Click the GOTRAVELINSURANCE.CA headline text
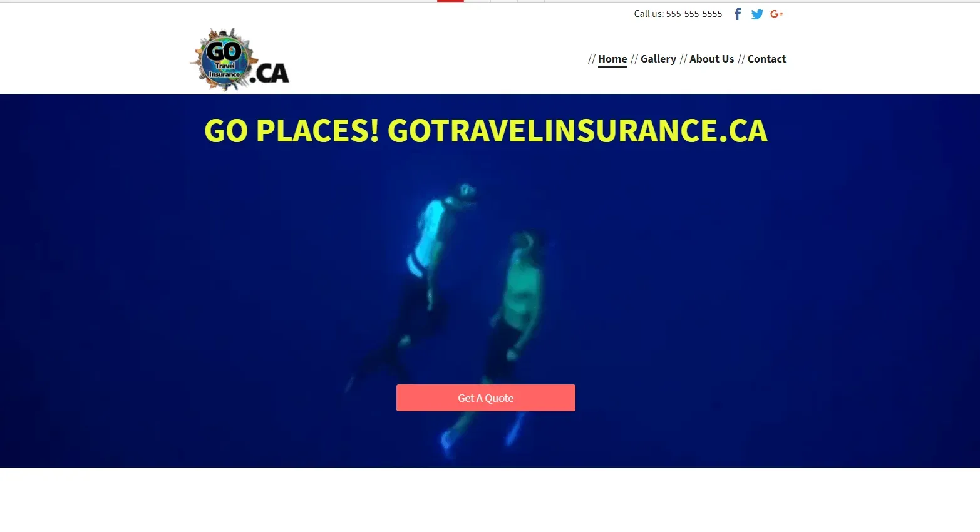This screenshot has height=532, width=980. (x=577, y=131)
